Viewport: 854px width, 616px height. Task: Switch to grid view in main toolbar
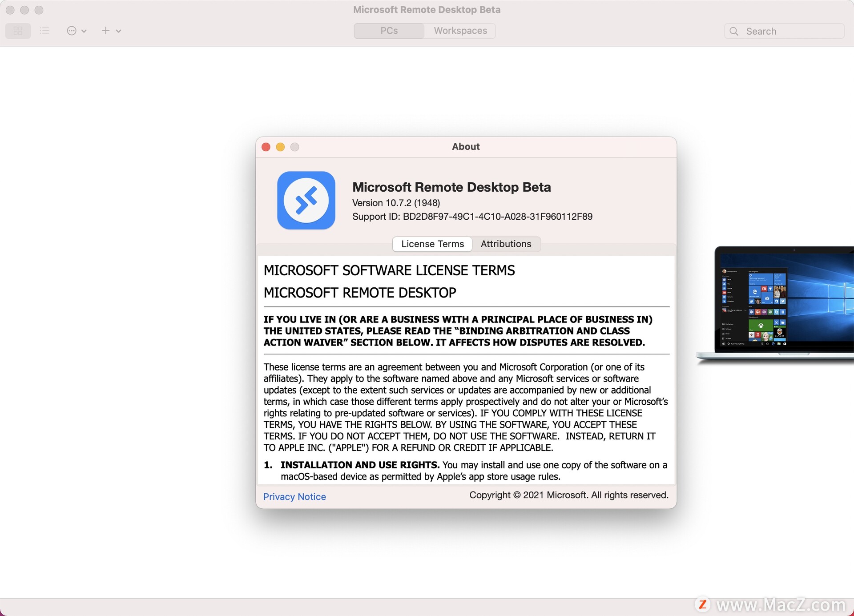(18, 31)
